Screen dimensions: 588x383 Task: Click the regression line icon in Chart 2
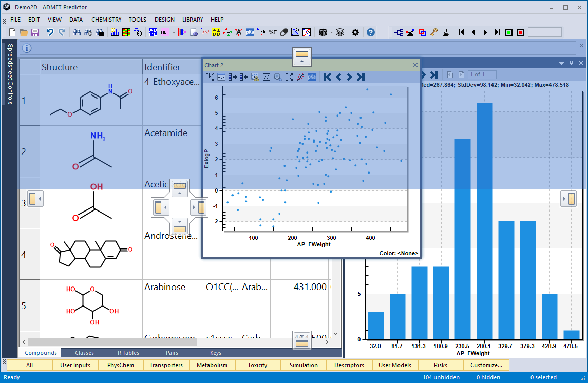coord(300,77)
